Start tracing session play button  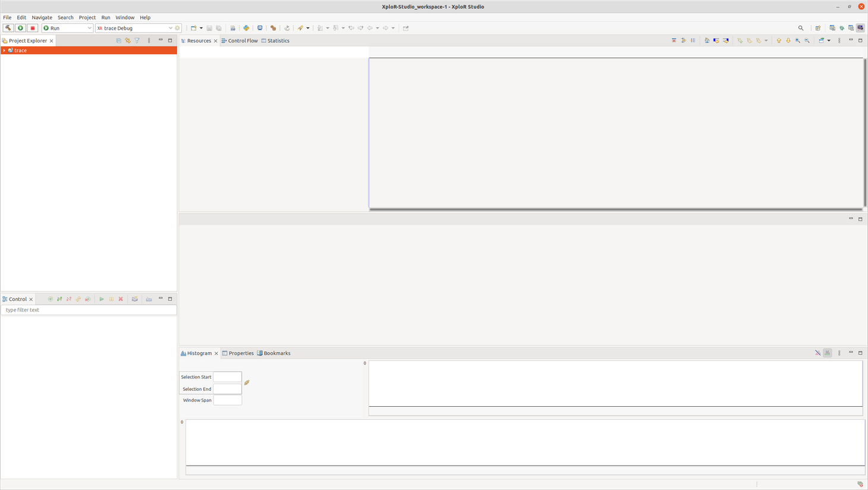(102, 299)
